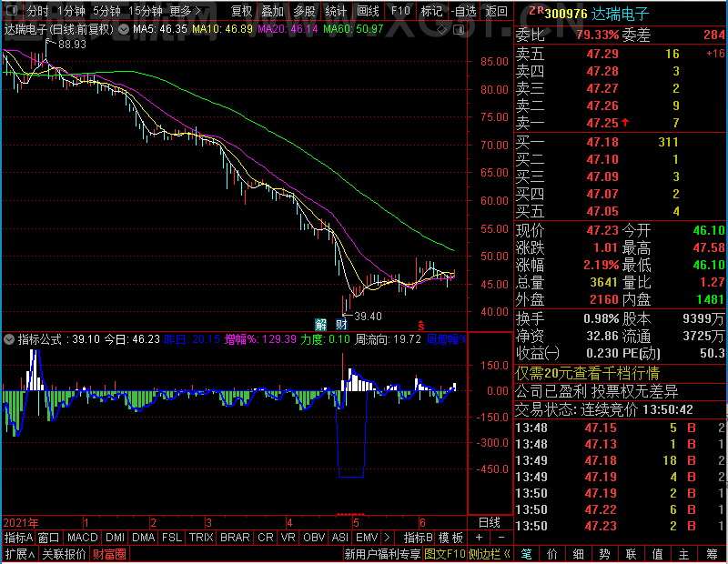Select the DMI indicator
The width and height of the screenshot is (728, 564).
[x=115, y=538]
